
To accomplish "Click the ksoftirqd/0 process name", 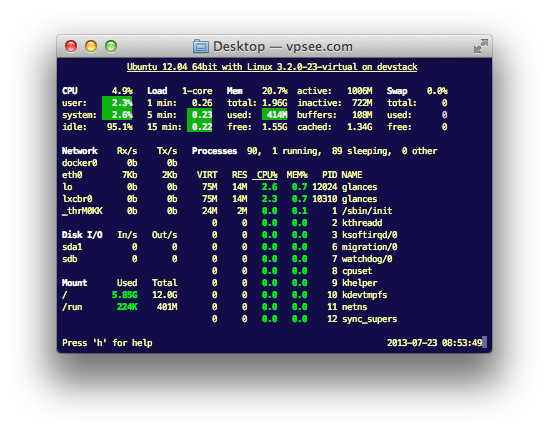I will click(369, 235).
